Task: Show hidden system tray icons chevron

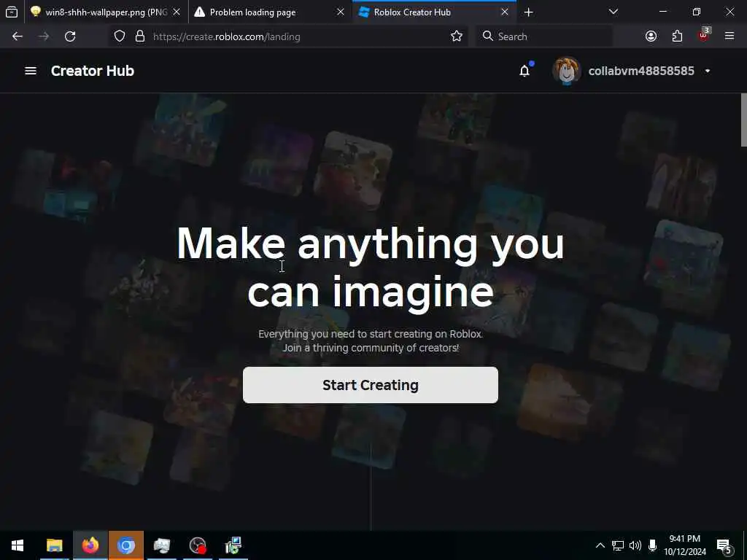Action: (x=600, y=545)
